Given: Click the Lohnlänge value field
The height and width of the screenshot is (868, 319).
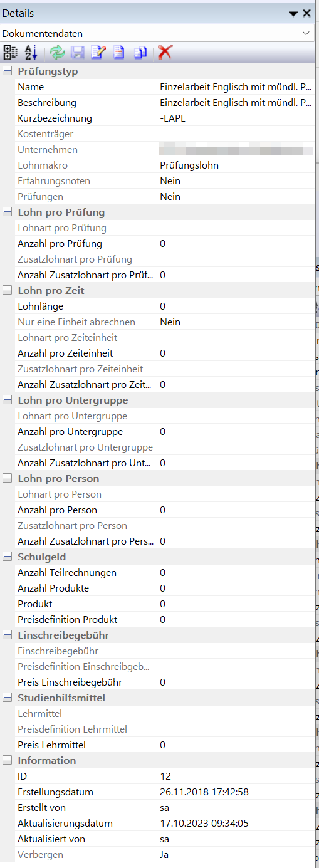Looking at the screenshot, I should click(235, 306).
